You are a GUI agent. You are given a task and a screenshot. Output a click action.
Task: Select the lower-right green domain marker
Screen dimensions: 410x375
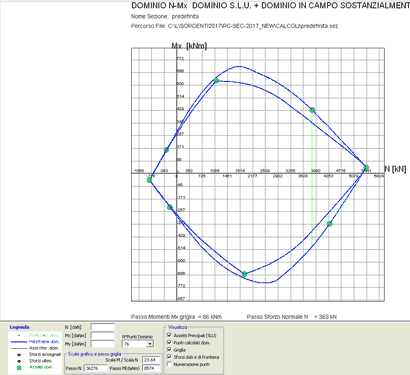click(330, 224)
